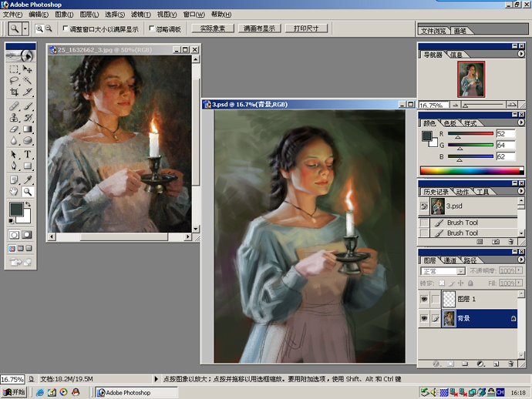Switch to Quick Mask mode

(x=27, y=235)
